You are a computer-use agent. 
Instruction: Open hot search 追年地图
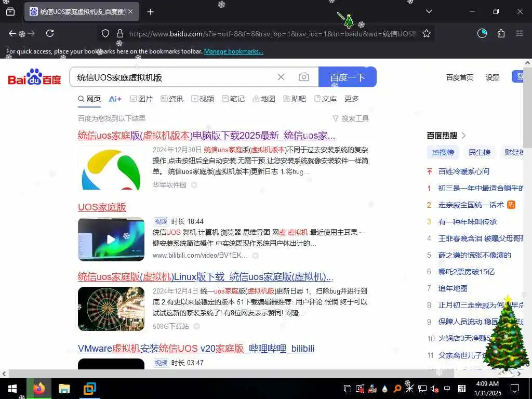point(453,288)
